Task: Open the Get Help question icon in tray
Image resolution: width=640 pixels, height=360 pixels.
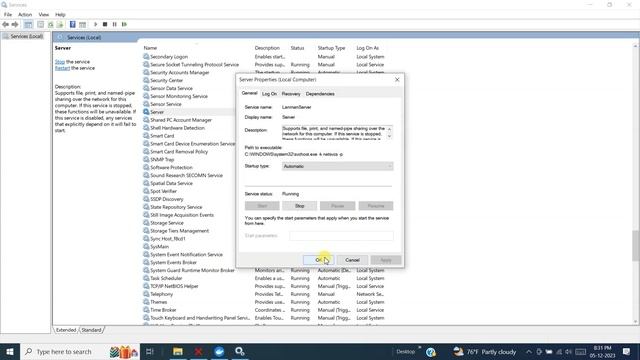Action: tap(431, 351)
